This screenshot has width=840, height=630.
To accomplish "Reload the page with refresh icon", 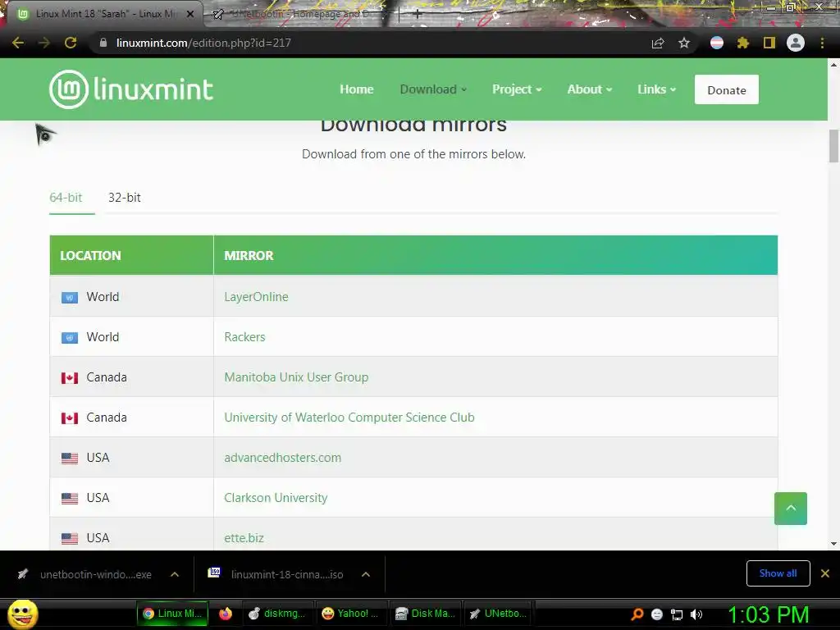I will coord(71,43).
